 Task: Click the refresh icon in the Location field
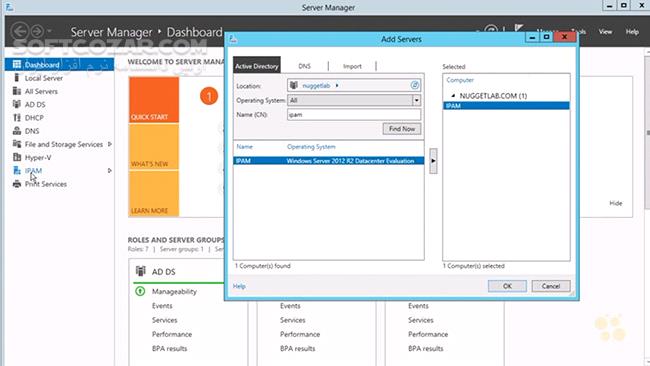click(415, 85)
